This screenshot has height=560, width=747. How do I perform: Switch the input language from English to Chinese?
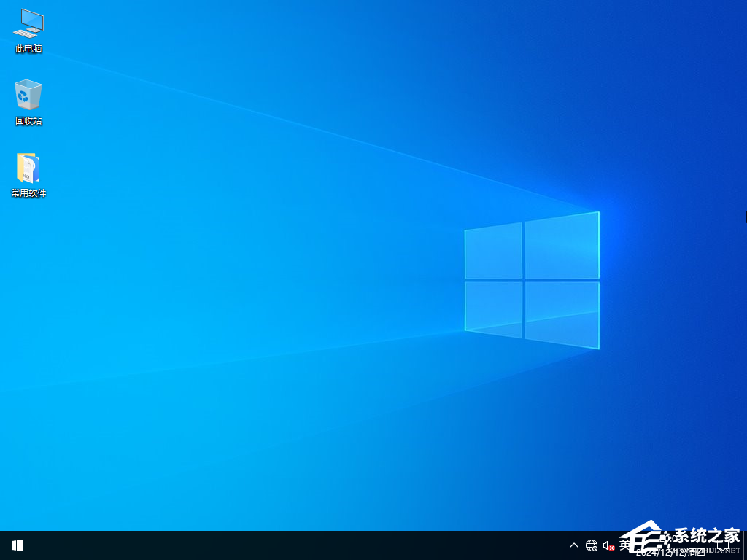(624, 545)
